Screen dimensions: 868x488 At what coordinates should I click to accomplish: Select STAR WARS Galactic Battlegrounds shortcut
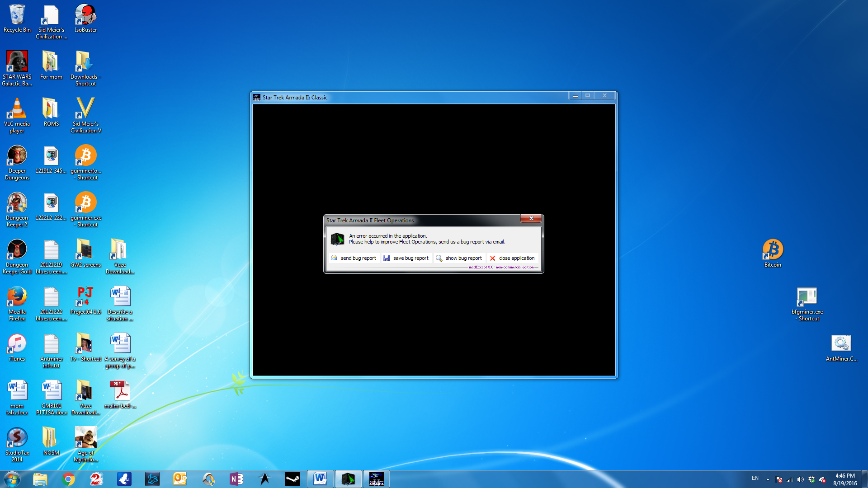tap(17, 68)
